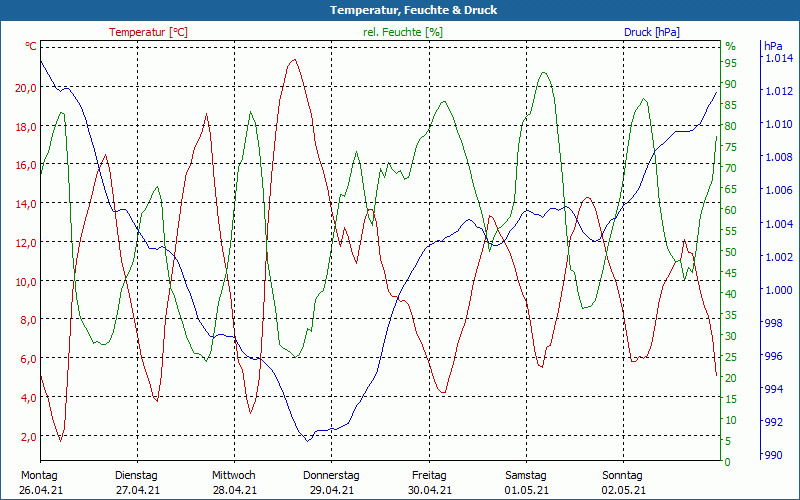The width and height of the screenshot is (800, 500).
Task: Click the 1.004 pressure axis value
Action: (780, 223)
